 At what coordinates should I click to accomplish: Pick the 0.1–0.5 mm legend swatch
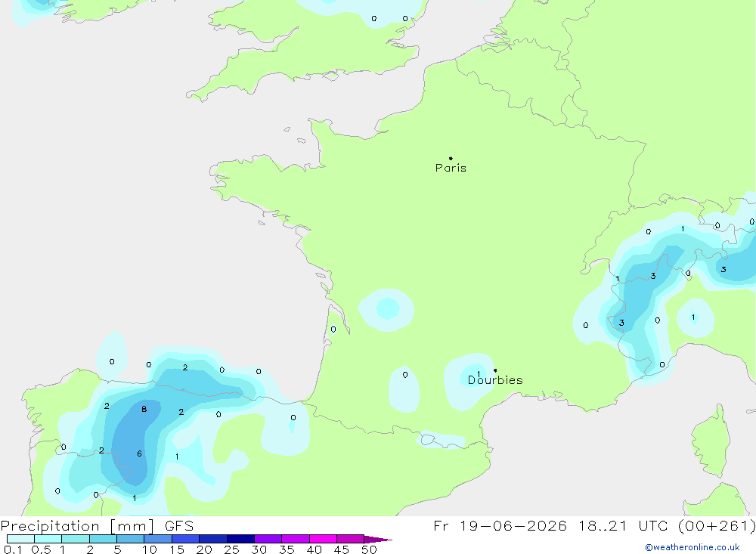coord(20,539)
